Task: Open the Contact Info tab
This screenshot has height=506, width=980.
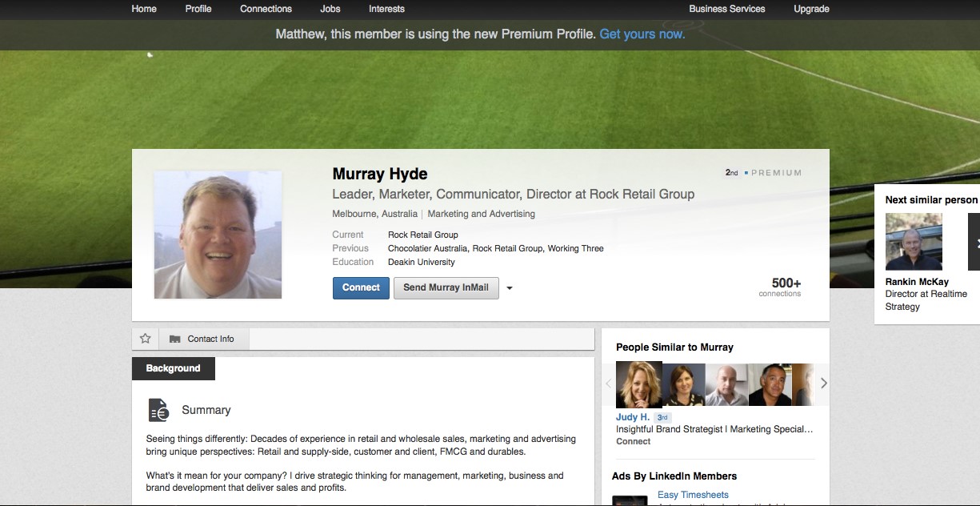Action: [x=204, y=339]
